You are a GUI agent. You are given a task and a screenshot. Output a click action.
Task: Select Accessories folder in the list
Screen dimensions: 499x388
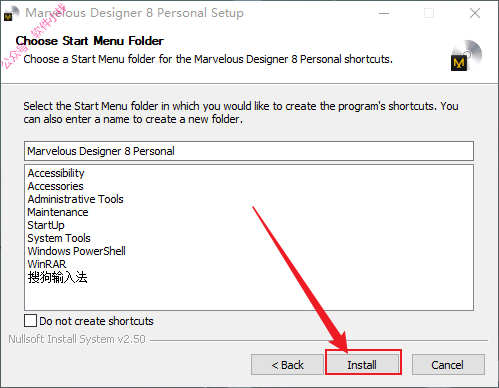[x=55, y=186]
